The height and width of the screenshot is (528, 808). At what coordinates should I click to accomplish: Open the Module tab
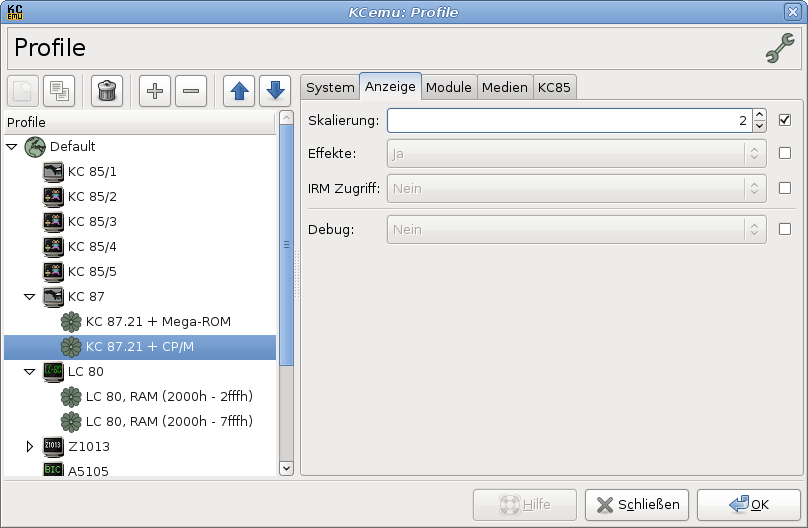(x=449, y=87)
